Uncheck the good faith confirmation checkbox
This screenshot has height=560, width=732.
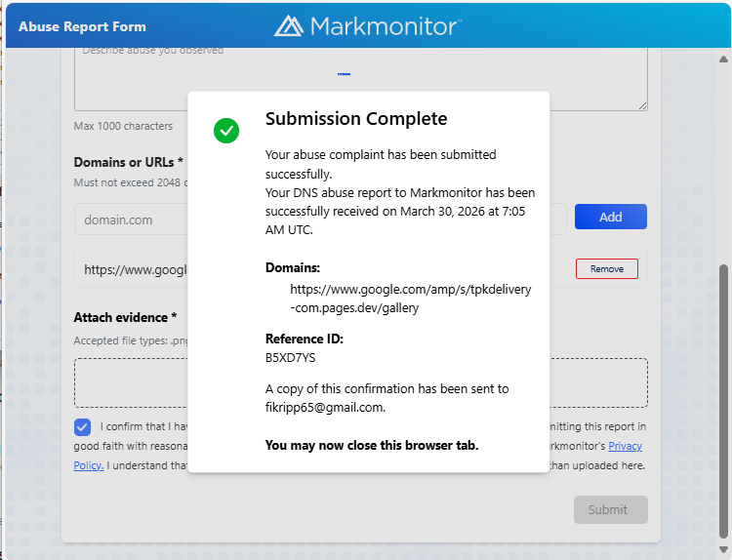(82, 427)
